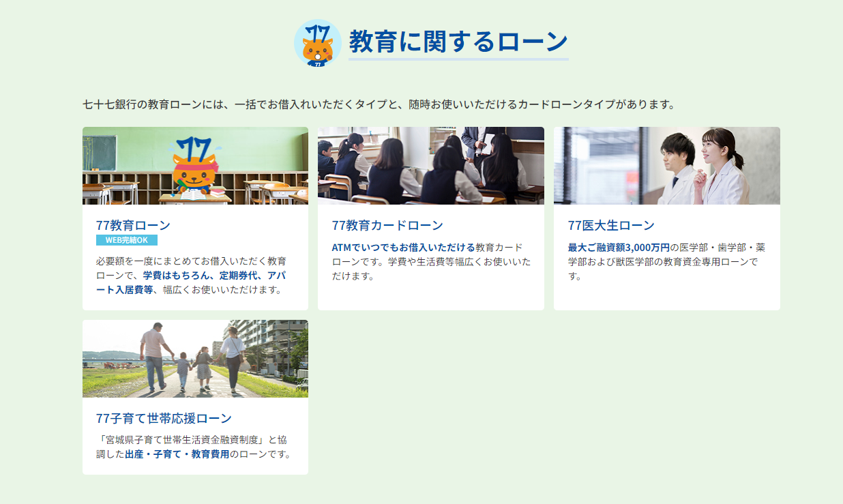Click the 77 mascot icon beside heading
843x504 pixels.
[317, 43]
